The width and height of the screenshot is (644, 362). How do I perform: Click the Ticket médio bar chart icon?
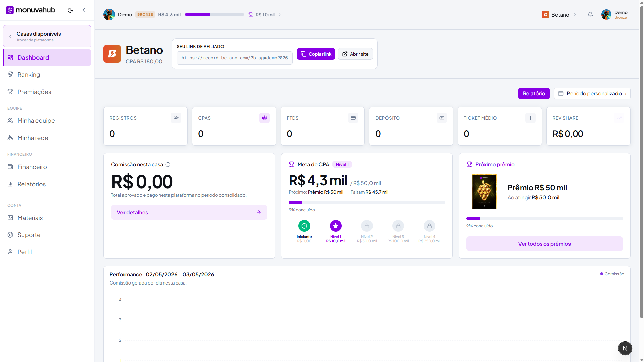tap(530, 118)
